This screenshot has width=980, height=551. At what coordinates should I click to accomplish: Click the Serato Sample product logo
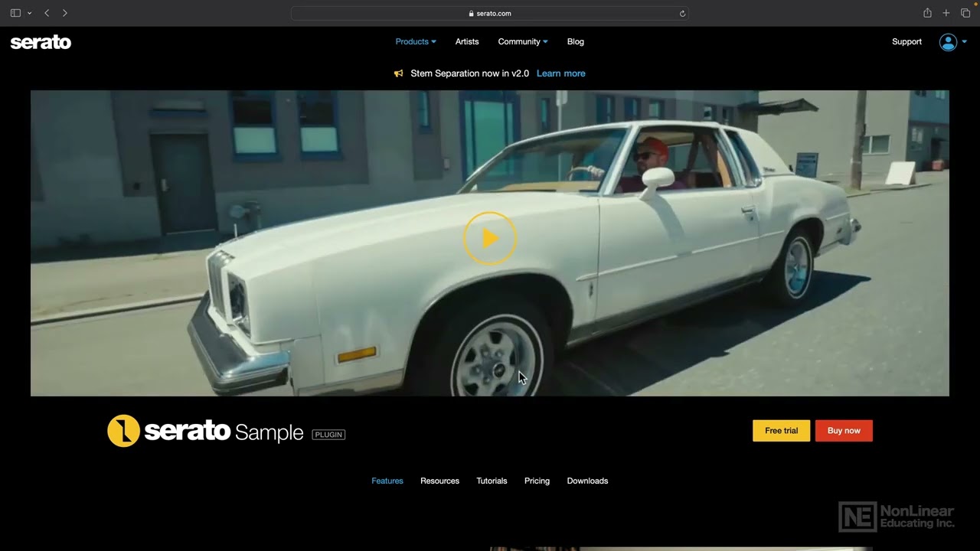205,431
